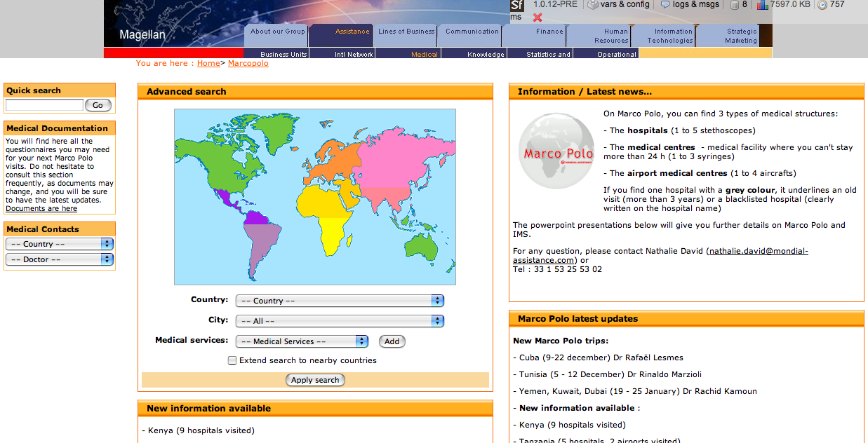Viewport: 868px width, 443px height.
Task: Click the memory usage 7597.0 KB indicator
Action: tap(784, 4)
